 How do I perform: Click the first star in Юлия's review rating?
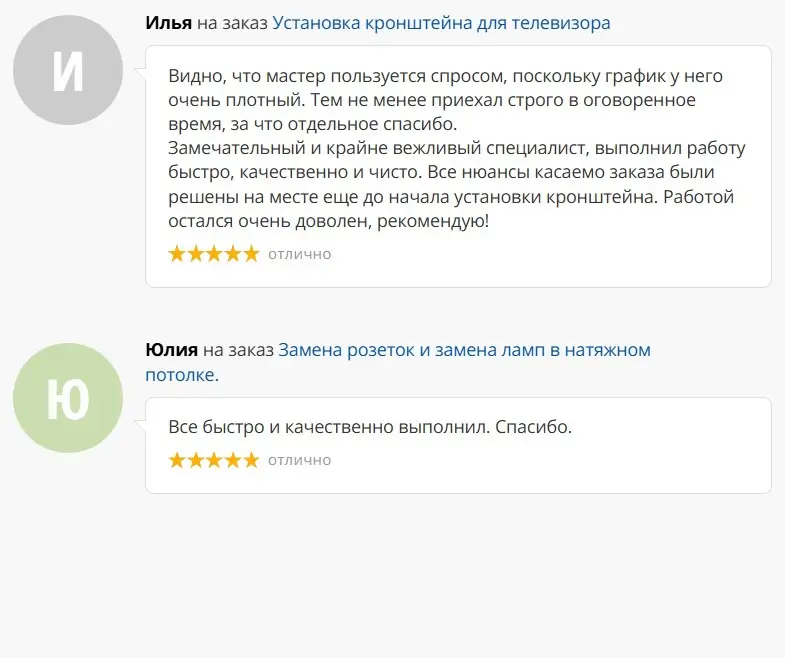pos(178,460)
